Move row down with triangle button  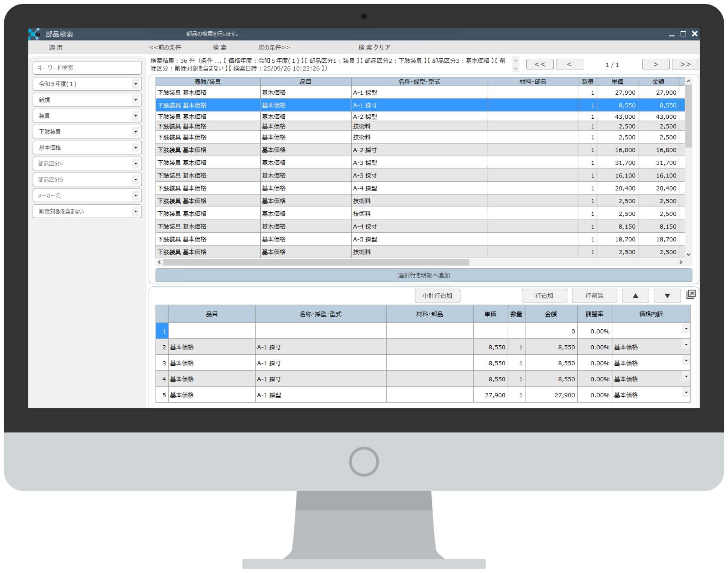[x=667, y=296]
